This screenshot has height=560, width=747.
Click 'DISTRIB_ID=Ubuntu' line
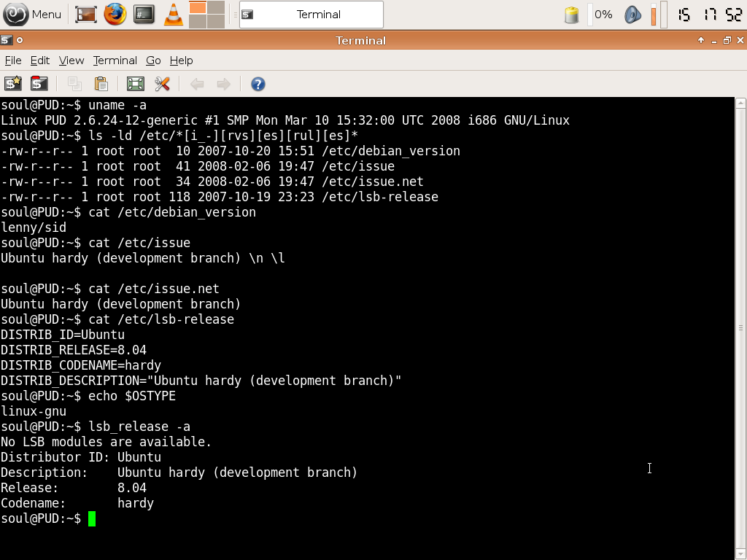63,335
